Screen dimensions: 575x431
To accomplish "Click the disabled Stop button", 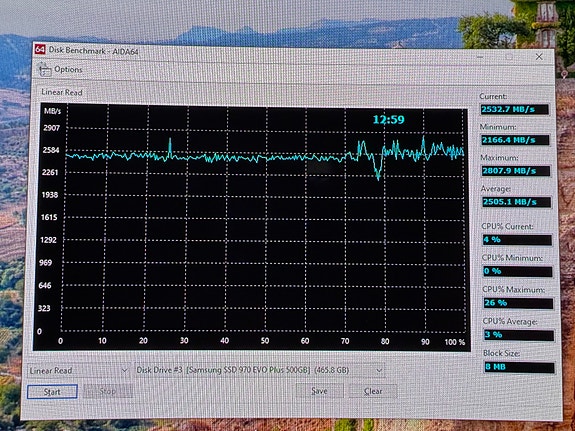I will click(x=107, y=391).
